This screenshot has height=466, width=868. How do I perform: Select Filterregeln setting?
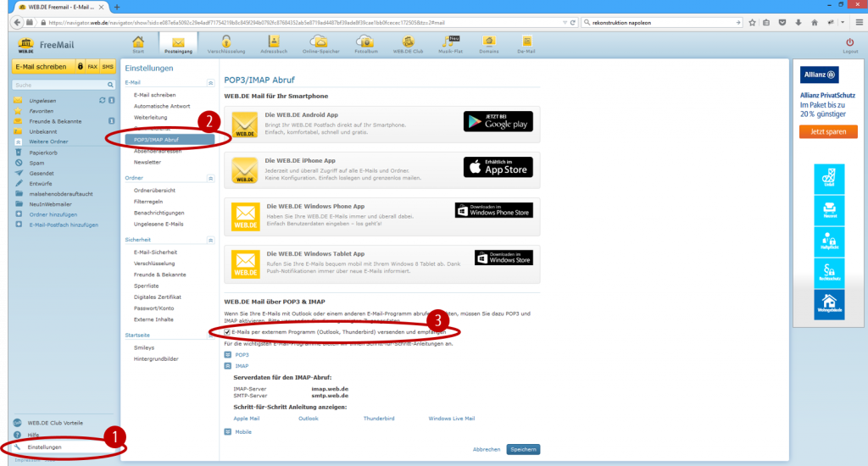click(147, 202)
